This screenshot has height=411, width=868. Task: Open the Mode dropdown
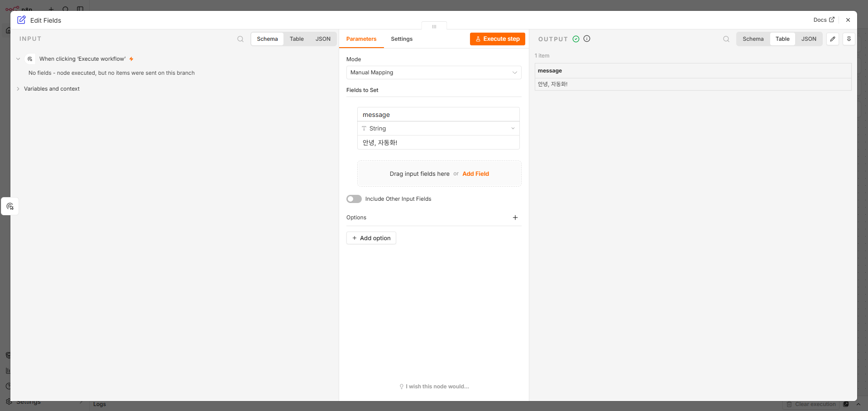point(434,73)
